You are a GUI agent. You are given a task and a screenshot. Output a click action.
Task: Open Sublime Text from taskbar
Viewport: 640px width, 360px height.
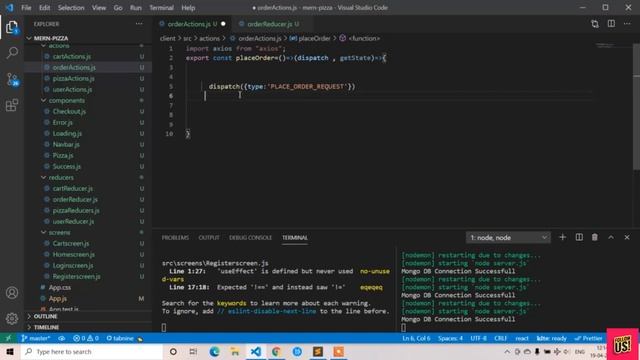click(x=318, y=351)
